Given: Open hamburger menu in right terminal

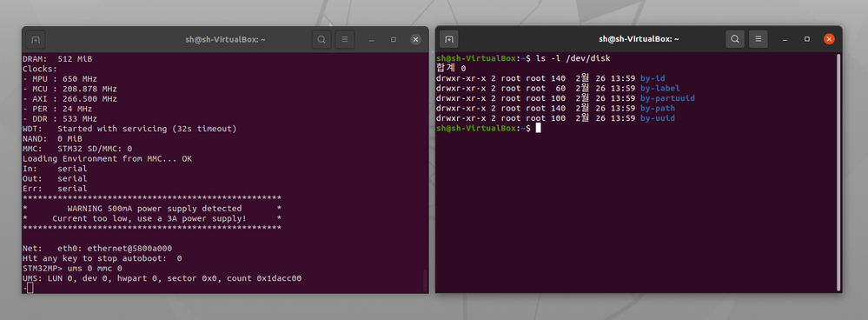Looking at the screenshot, I should tap(759, 39).
